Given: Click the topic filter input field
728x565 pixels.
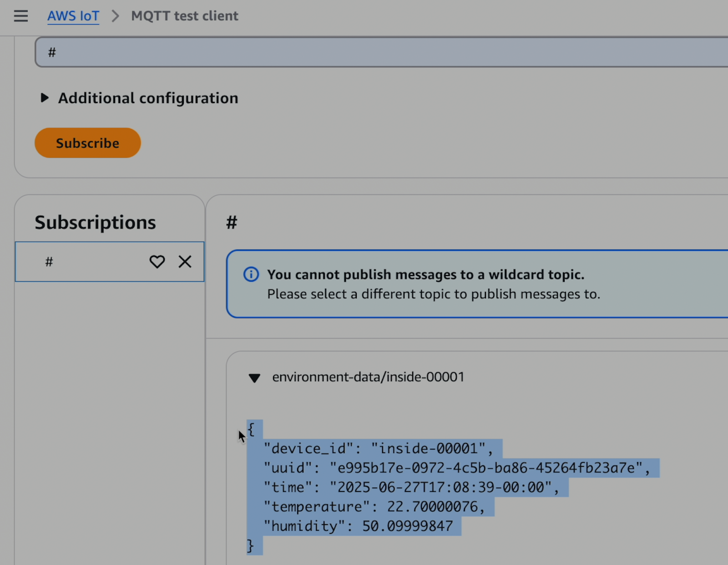Looking at the screenshot, I should [x=381, y=52].
